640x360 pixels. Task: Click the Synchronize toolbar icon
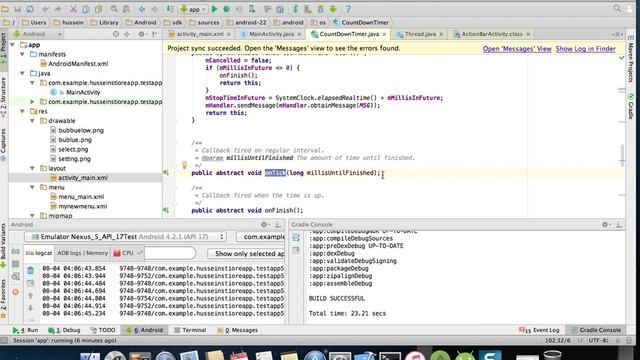click(30, 9)
